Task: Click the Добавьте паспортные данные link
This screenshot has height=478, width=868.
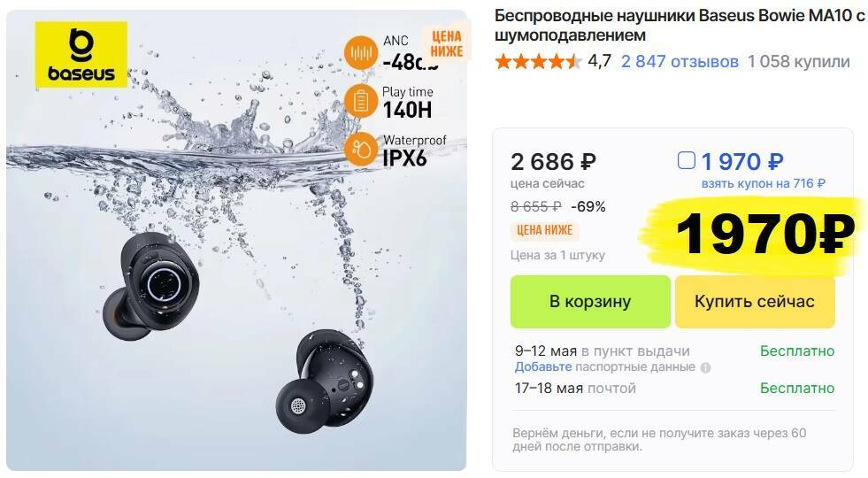Action: (x=605, y=366)
